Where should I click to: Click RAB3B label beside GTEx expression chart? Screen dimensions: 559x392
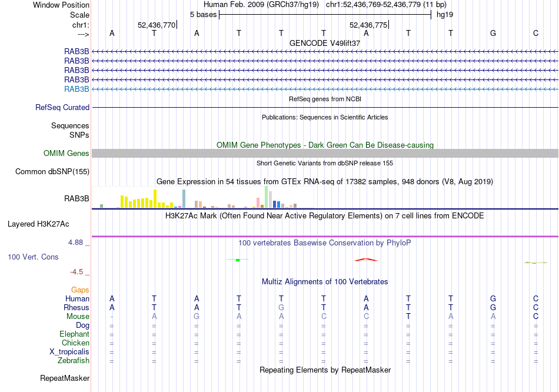(76, 199)
